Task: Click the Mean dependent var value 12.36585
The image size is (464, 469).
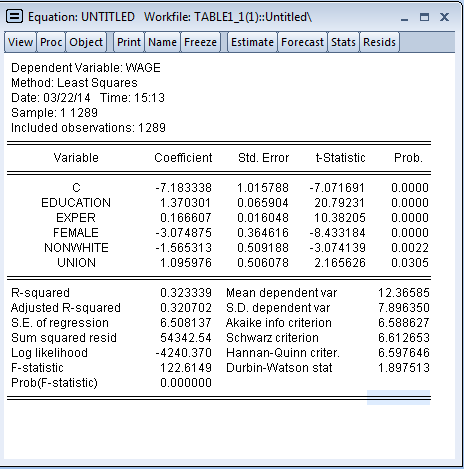Action: tap(404, 293)
